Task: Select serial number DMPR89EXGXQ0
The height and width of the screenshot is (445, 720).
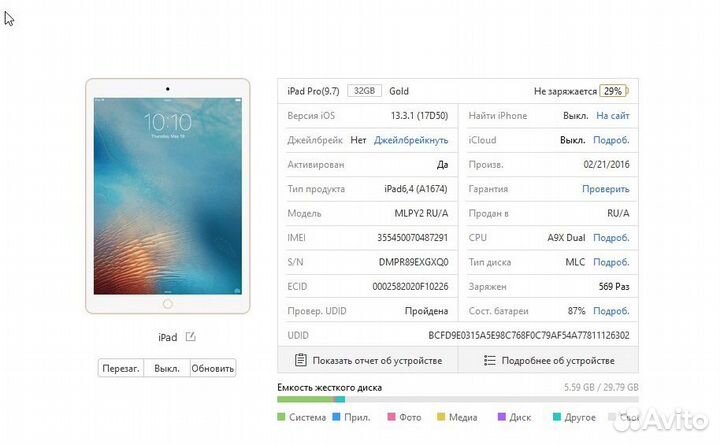Action: (413, 262)
